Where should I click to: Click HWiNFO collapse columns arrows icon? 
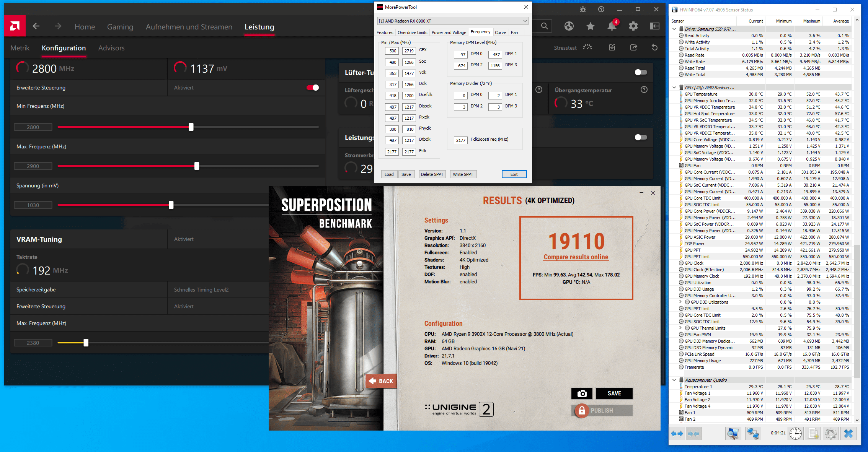click(x=693, y=434)
